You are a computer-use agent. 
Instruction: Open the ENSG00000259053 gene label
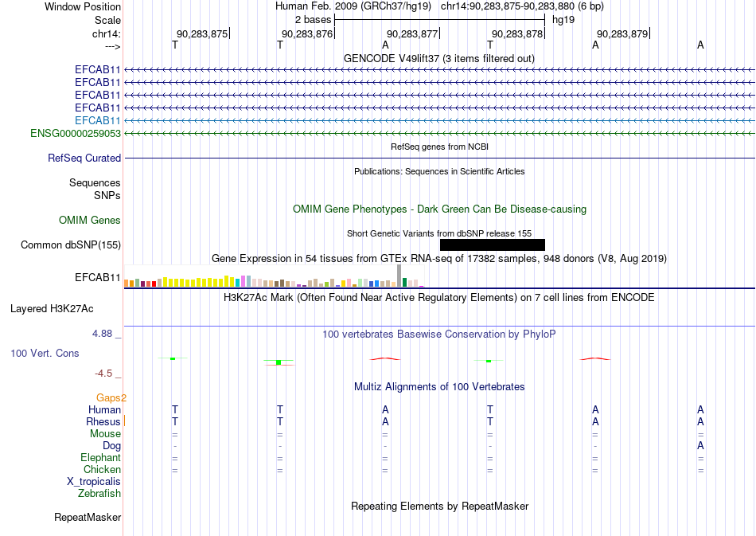tap(76, 133)
